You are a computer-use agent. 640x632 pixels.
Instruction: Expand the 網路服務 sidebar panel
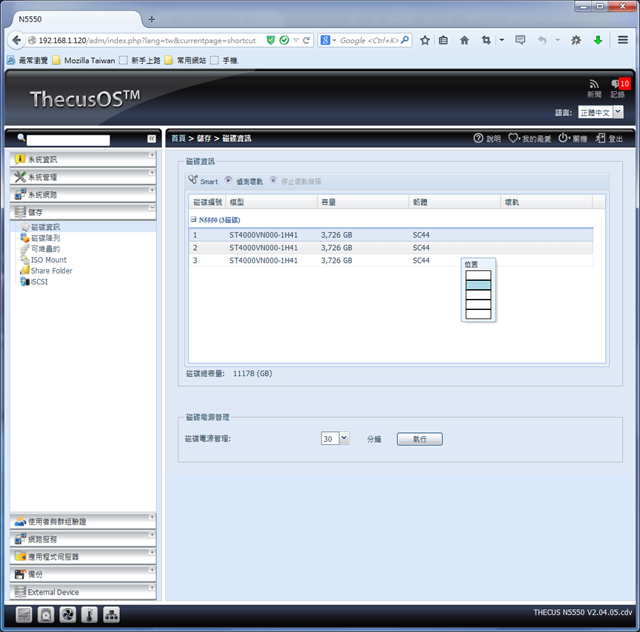tap(83, 539)
